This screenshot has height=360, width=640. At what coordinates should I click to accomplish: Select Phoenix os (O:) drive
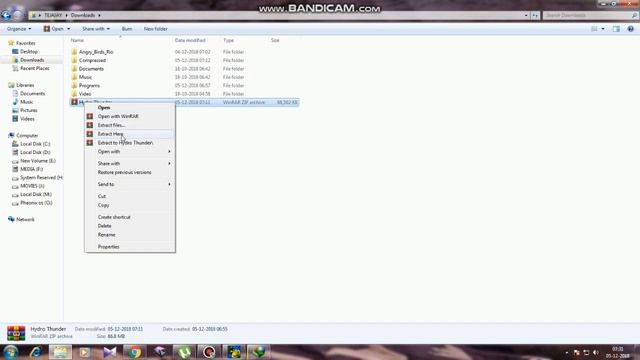pos(36,202)
